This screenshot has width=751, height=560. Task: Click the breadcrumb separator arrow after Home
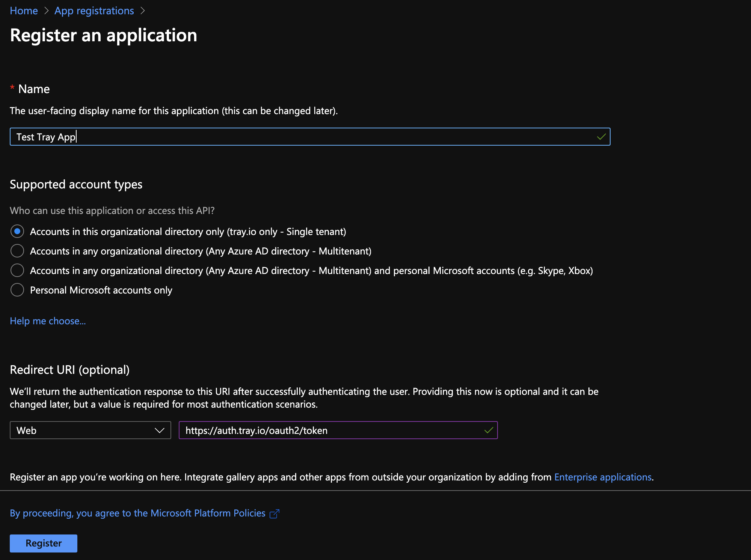[x=46, y=11]
